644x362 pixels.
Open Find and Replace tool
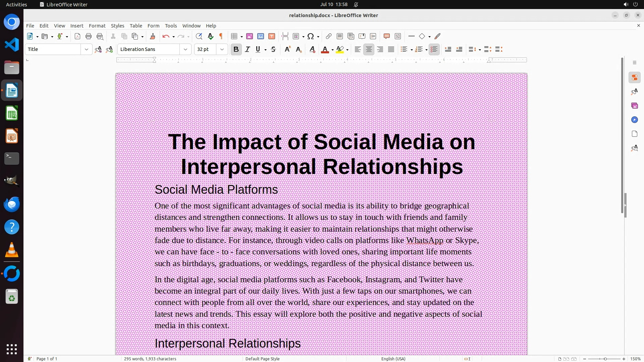[x=199, y=37]
